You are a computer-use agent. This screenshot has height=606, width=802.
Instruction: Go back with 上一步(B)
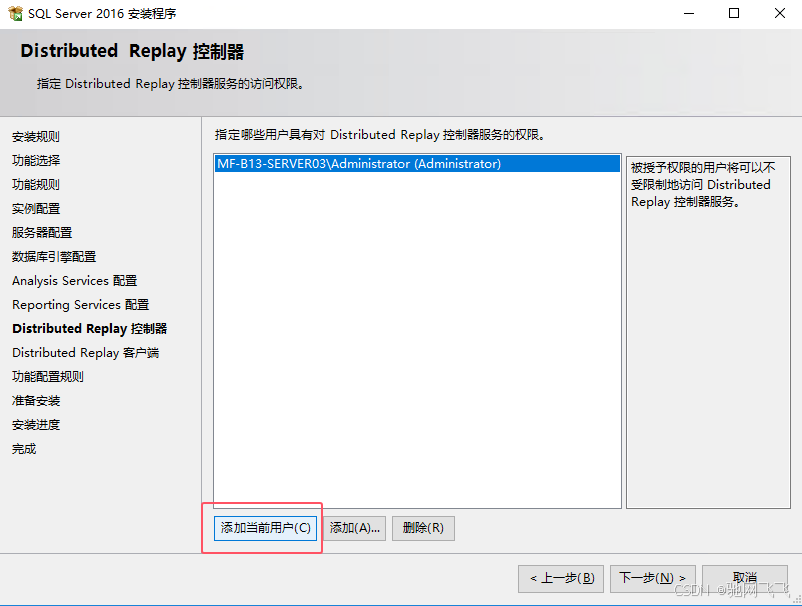click(561, 578)
